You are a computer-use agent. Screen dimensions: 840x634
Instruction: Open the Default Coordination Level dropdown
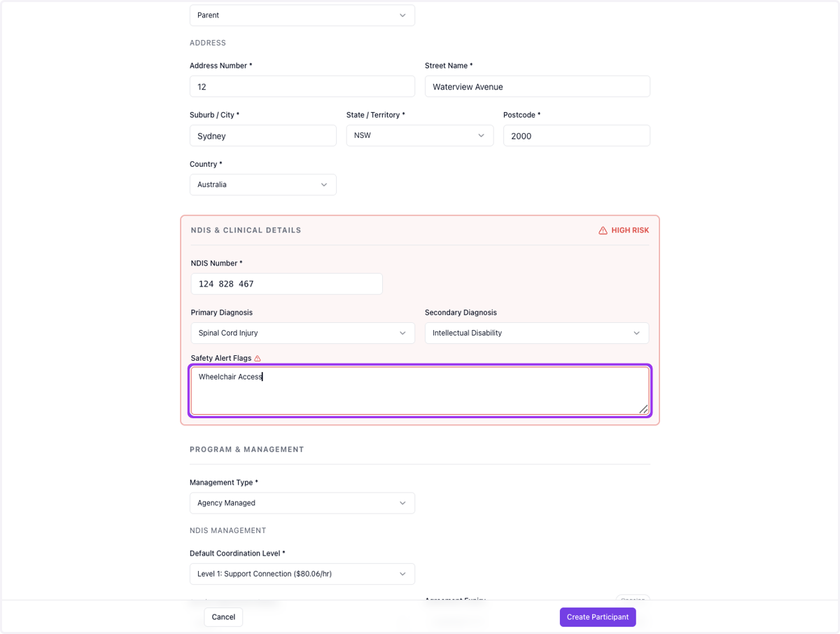point(302,574)
